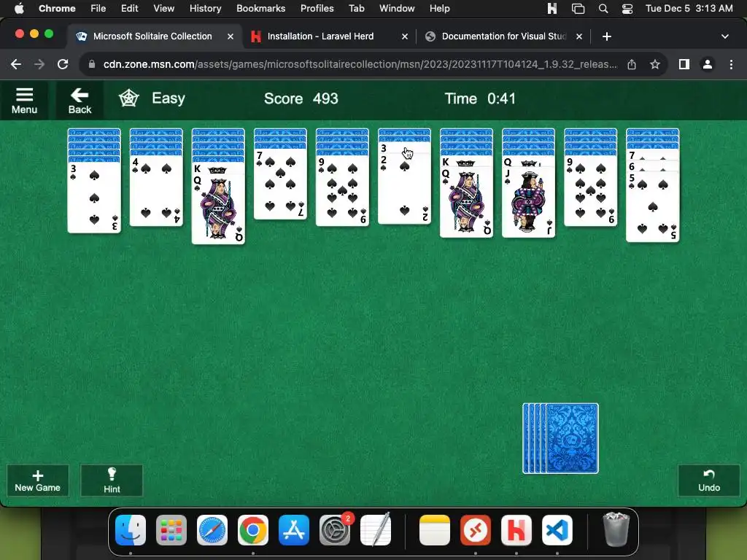This screenshot has height=560, width=747.
Task: Open Herd app from the Dock
Action: pyautogui.click(x=516, y=530)
